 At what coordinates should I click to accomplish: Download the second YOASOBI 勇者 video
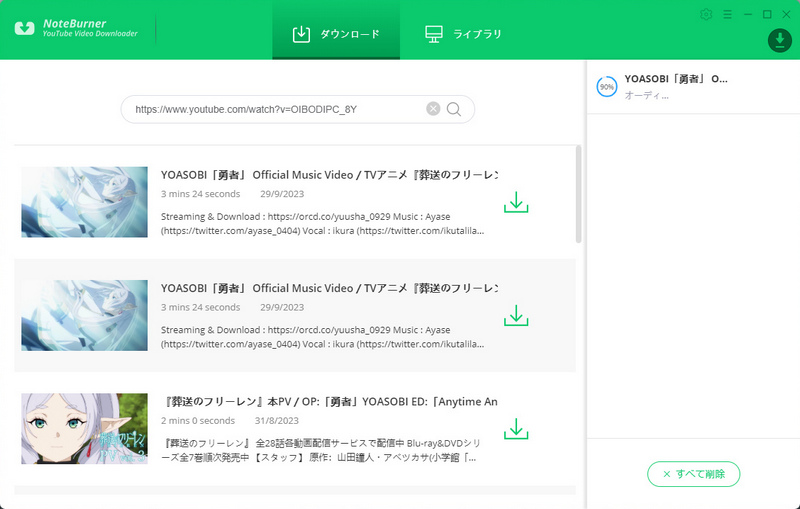516,315
